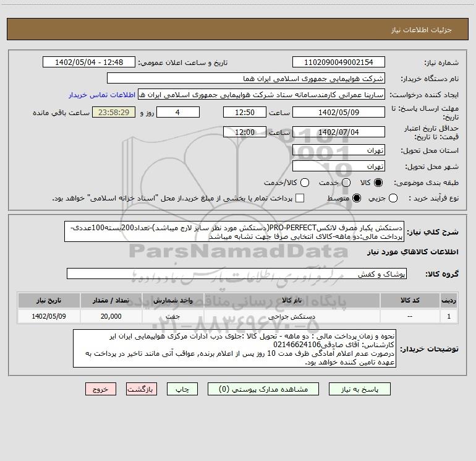This screenshot has width=476, height=461.
Task: Click the واحد شمارش column header
Action: coord(172,300)
